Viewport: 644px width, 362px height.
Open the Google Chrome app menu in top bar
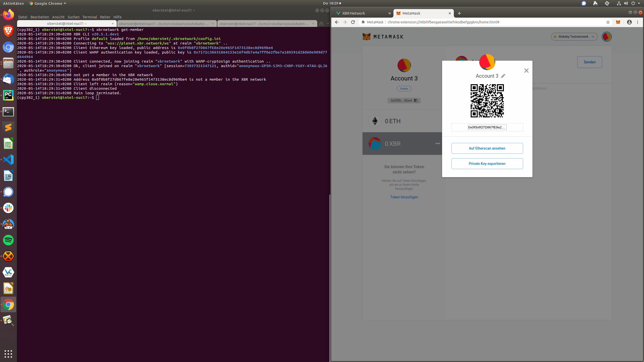click(48, 3)
